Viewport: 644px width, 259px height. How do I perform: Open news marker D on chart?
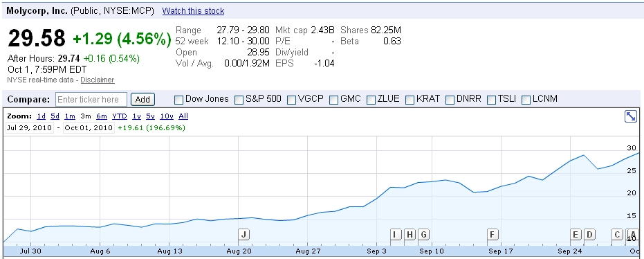(x=590, y=234)
